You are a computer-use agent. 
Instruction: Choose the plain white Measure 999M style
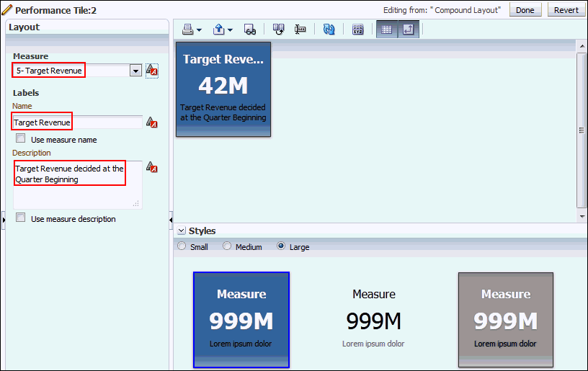tap(373, 320)
